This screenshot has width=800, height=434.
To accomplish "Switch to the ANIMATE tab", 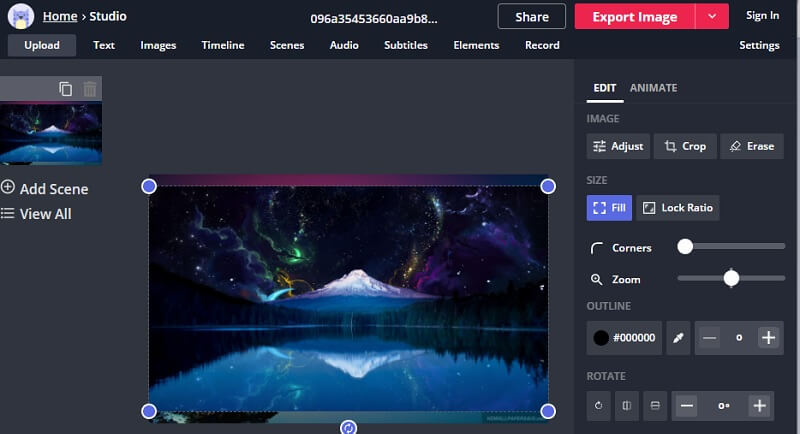I will pos(653,88).
